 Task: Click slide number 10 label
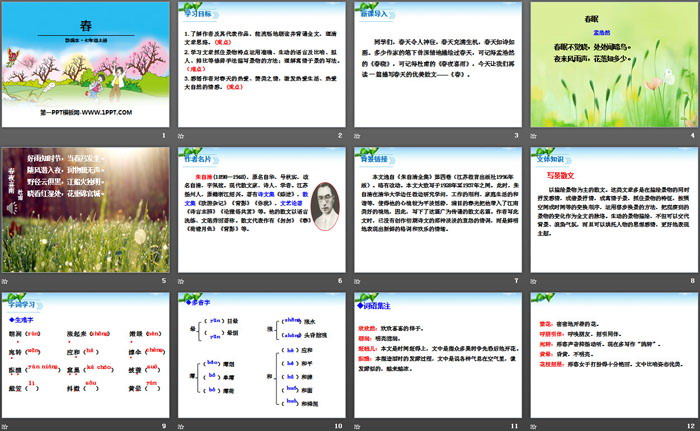click(338, 426)
